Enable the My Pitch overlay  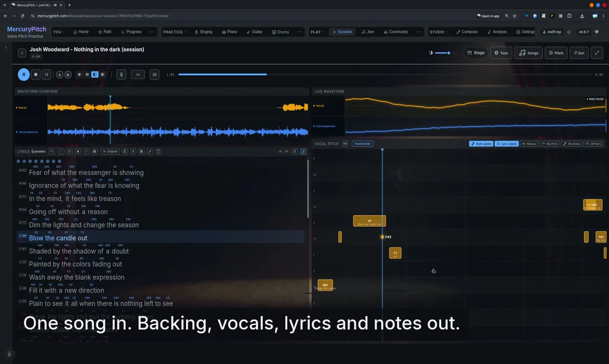pyautogui.click(x=550, y=144)
